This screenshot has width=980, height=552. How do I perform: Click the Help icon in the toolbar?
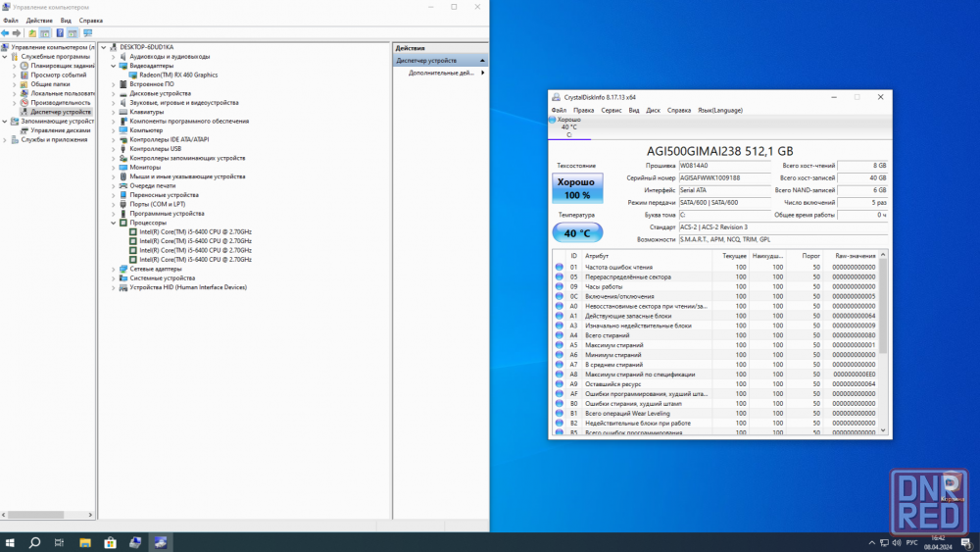(60, 32)
